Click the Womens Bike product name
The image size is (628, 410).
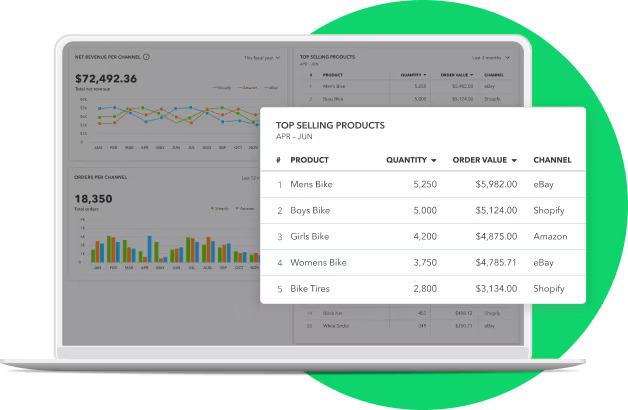point(318,263)
